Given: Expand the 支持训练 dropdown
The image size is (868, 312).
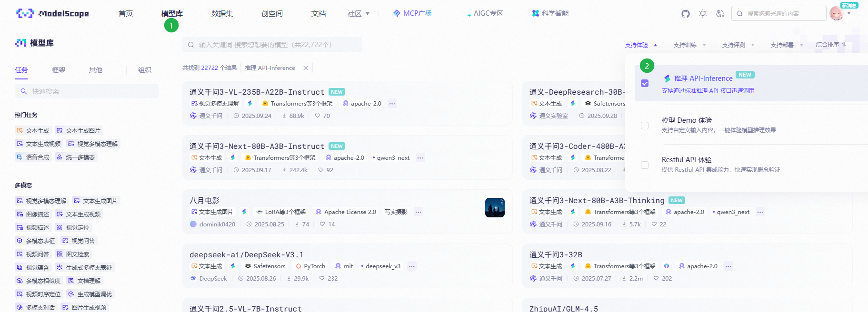Looking at the screenshot, I should [689, 45].
